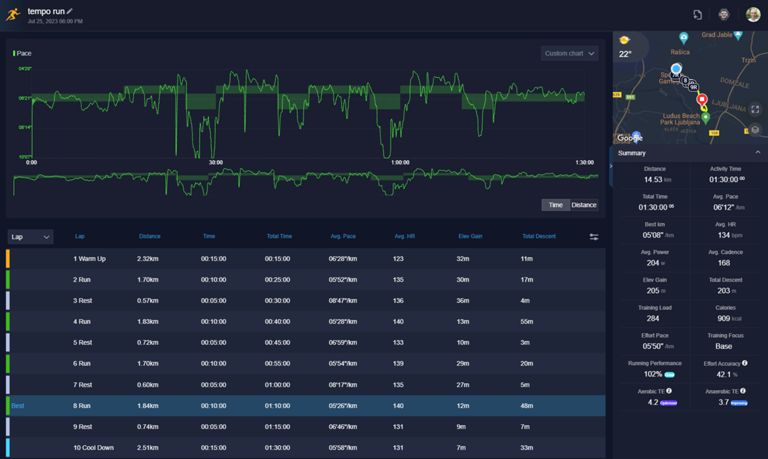Click the Aerobic TE 4.2 badge

click(x=669, y=403)
